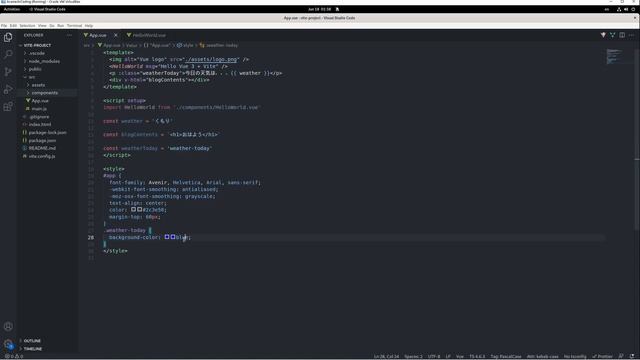Image resolution: width=640 pixels, height=360 pixels.
Task: Open Run and Debug view
Action: (x=8, y=89)
